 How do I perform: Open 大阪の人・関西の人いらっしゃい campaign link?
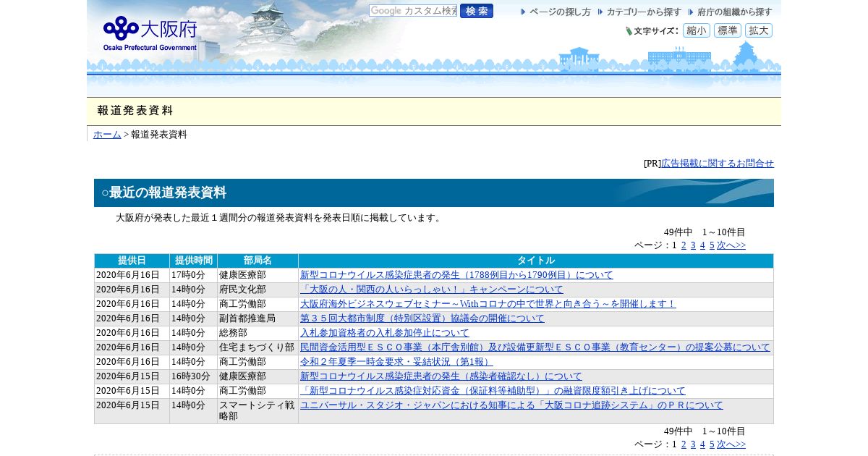click(x=432, y=290)
